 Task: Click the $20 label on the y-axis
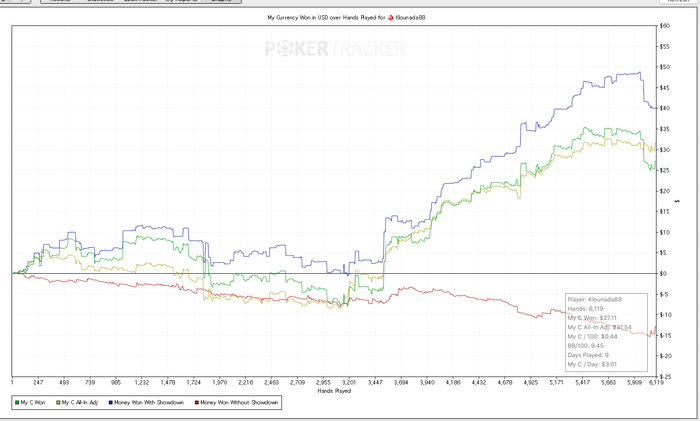tap(665, 191)
